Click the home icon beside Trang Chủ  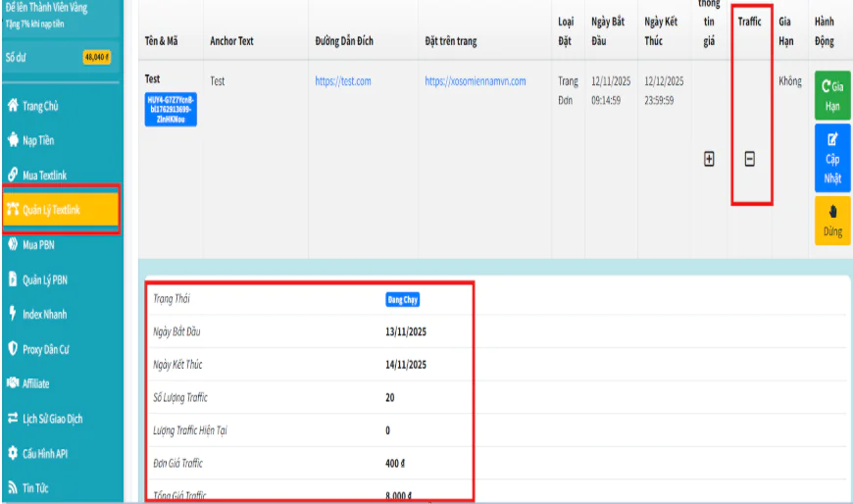tap(13, 106)
